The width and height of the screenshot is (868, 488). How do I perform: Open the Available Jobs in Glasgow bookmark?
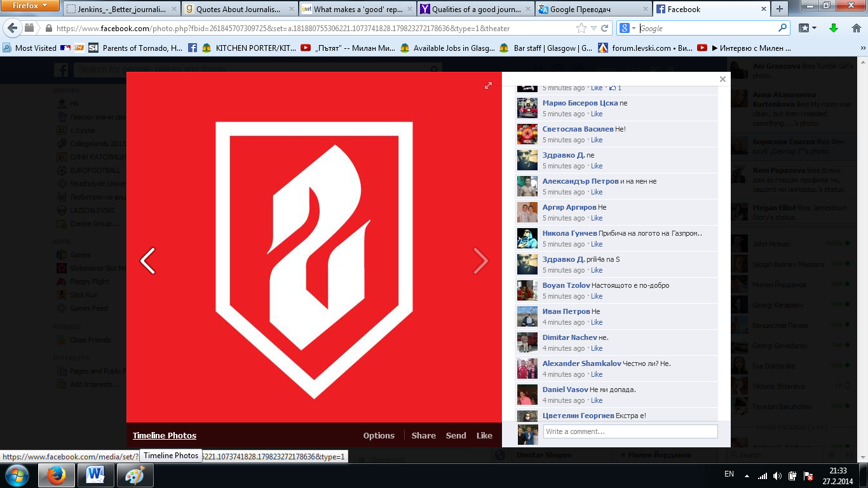[x=447, y=48]
